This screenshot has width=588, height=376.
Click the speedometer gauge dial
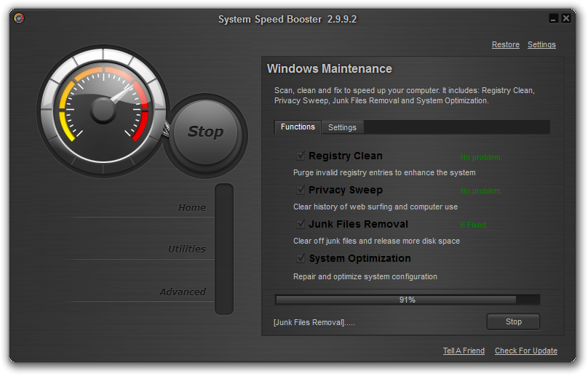pyautogui.click(x=103, y=111)
